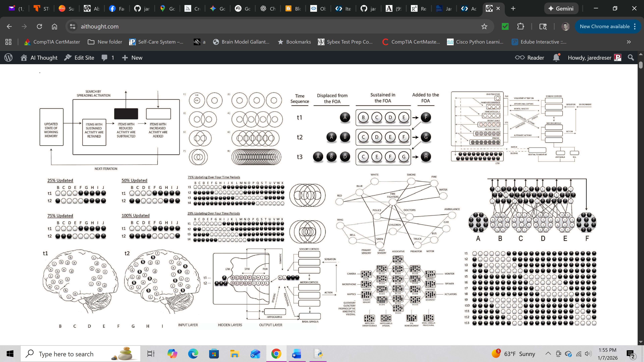Open the WordPress logo menu in admin bar

pos(9,58)
